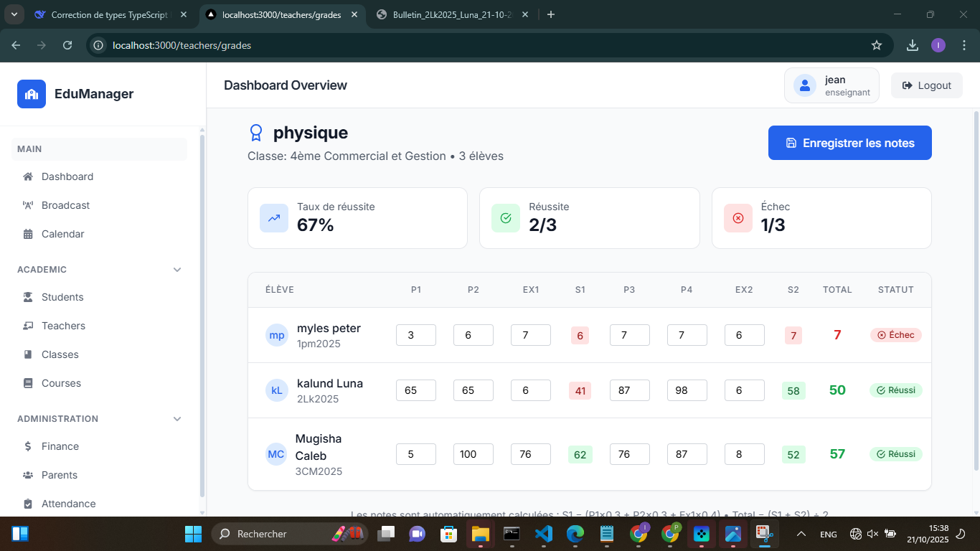
Task: Open the Courses menu item
Action: [61, 383]
